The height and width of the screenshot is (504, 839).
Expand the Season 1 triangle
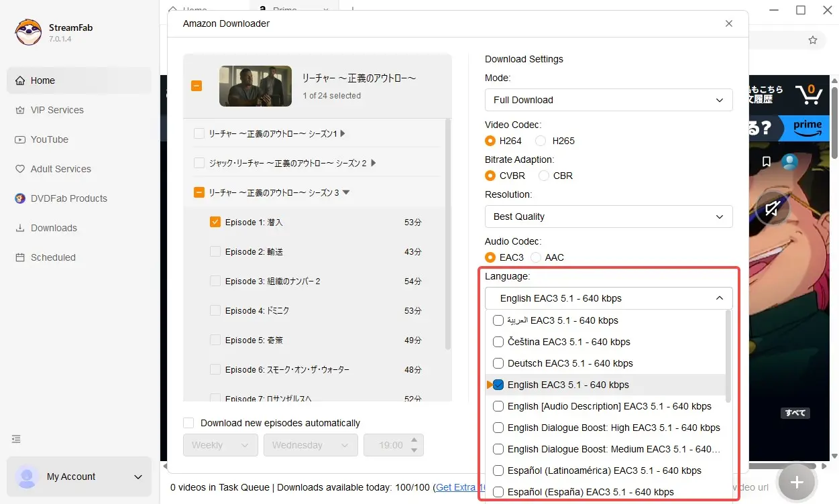point(343,133)
